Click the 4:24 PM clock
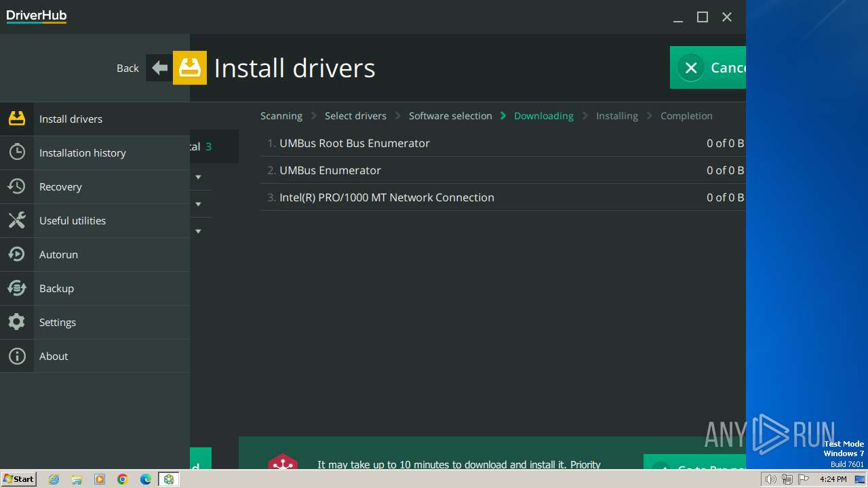868x488 pixels. coord(833,479)
